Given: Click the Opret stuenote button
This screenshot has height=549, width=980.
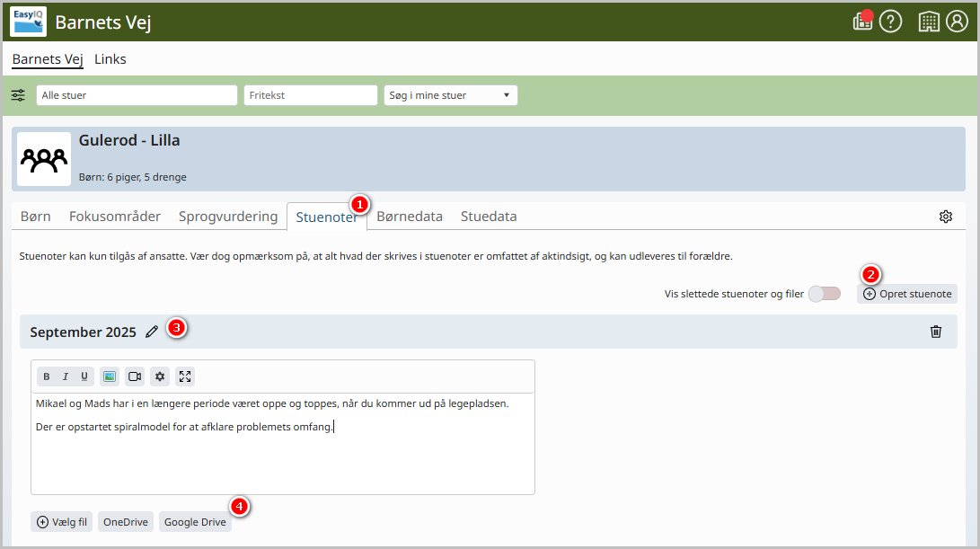Looking at the screenshot, I should (907, 294).
